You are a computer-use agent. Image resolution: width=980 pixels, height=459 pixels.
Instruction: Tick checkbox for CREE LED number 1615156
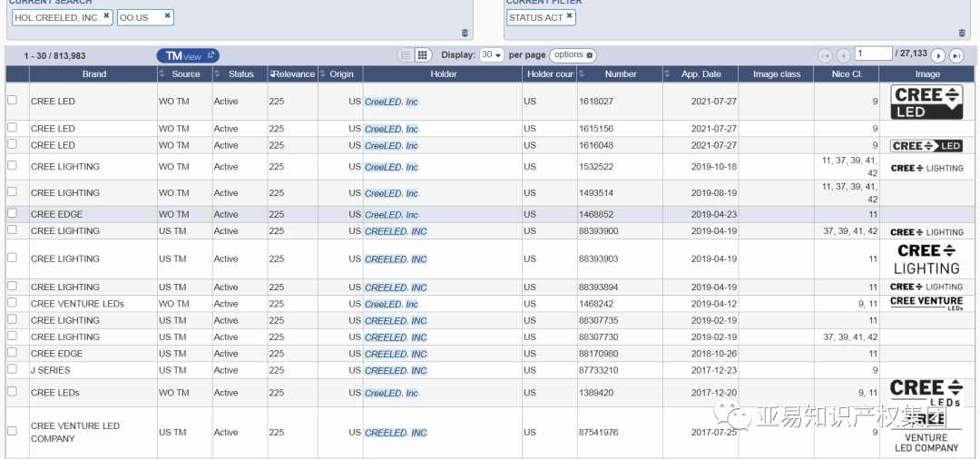pyautogui.click(x=12, y=127)
